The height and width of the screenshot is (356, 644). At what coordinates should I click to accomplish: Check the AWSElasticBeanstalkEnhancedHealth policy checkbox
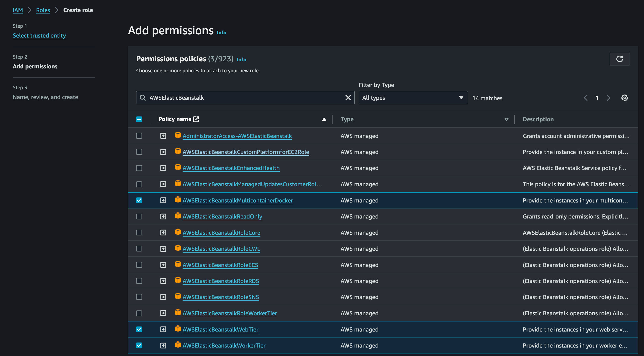139,168
